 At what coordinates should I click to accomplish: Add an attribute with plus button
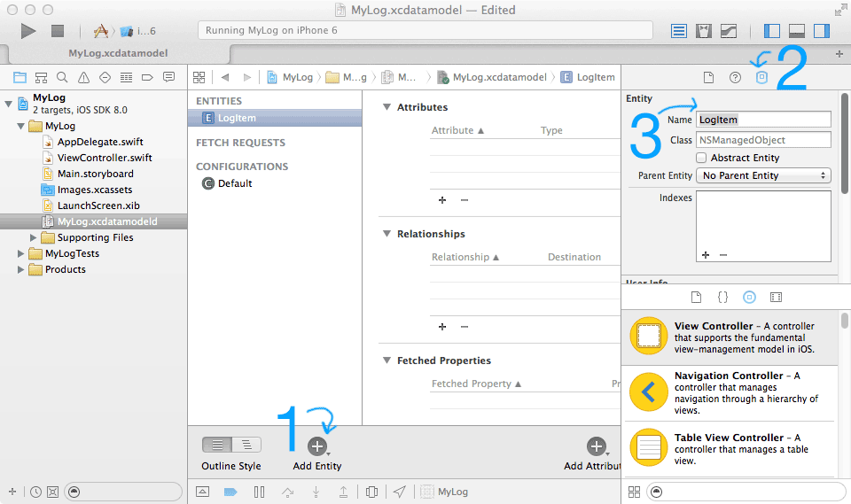coord(442,200)
